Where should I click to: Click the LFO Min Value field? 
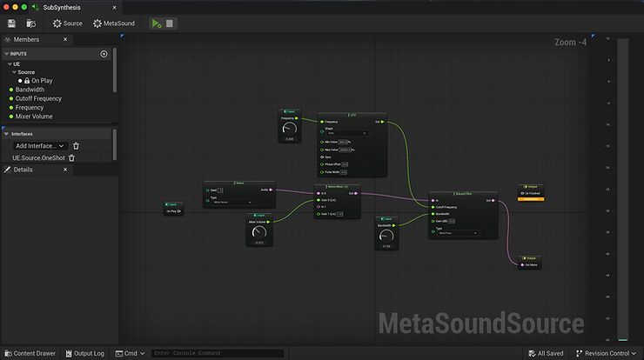pyautogui.click(x=343, y=142)
